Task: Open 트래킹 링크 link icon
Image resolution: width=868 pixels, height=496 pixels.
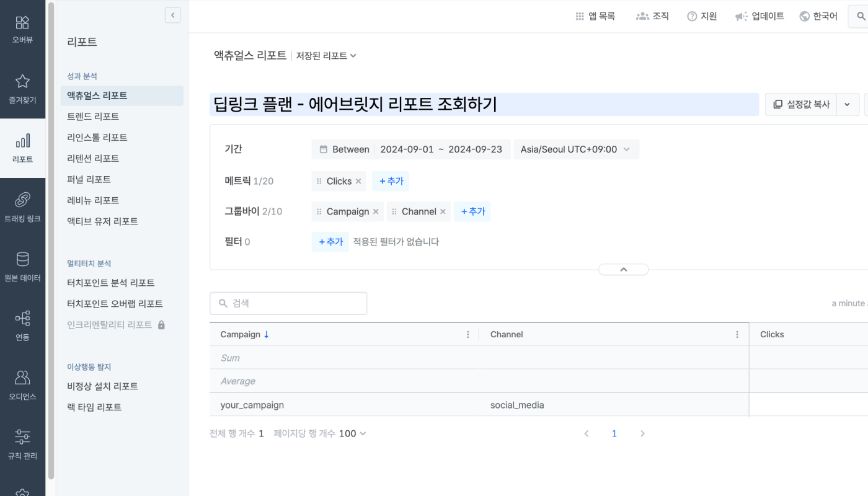Action: click(x=22, y=200)
